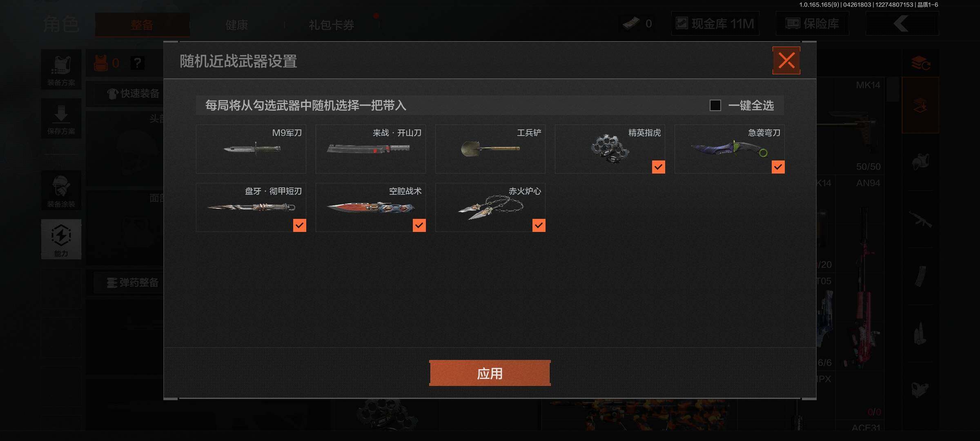980x441 pixels.
Task: Switch to the 礼包卡券 tab
Action: 332,25
